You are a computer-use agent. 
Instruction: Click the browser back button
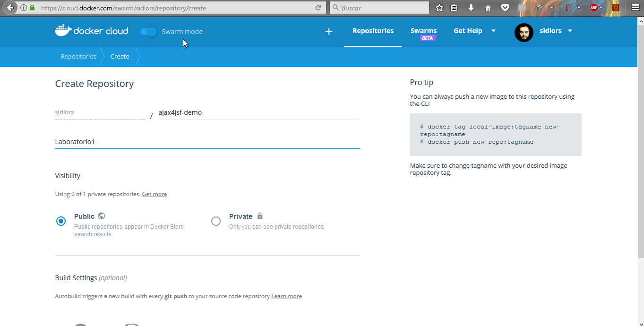(x=9, y=8)
